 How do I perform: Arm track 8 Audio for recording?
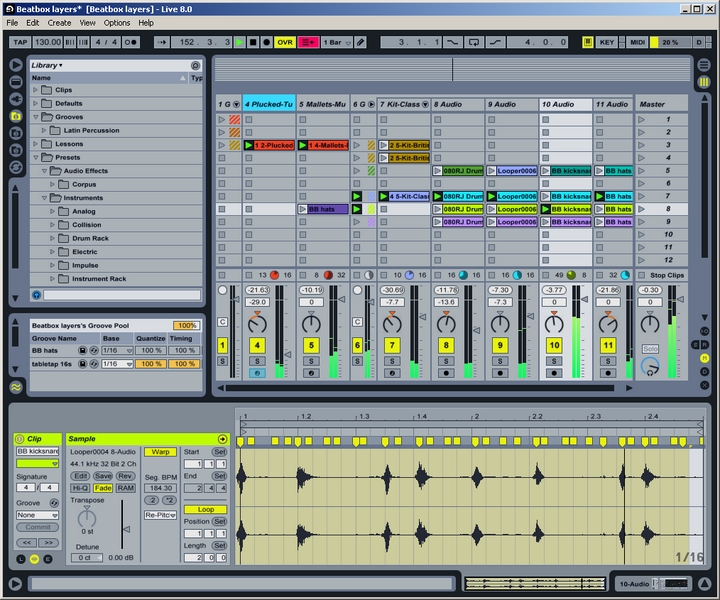(x=446, y=373)
